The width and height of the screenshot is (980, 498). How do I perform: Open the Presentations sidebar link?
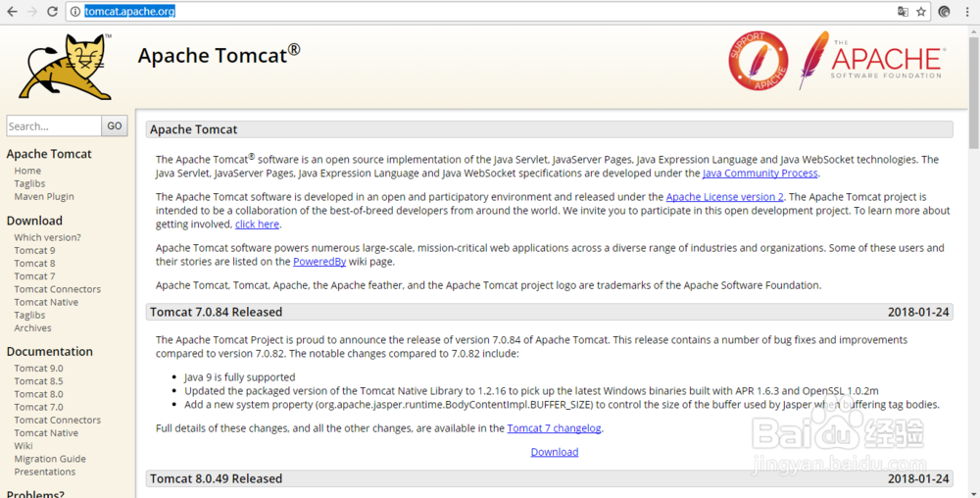(44, 472)
